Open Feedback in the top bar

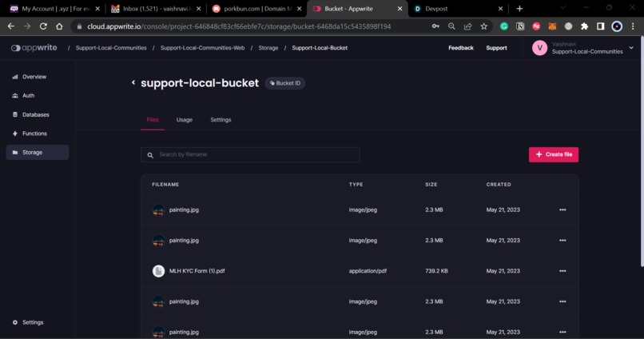[x=461, y=48]
